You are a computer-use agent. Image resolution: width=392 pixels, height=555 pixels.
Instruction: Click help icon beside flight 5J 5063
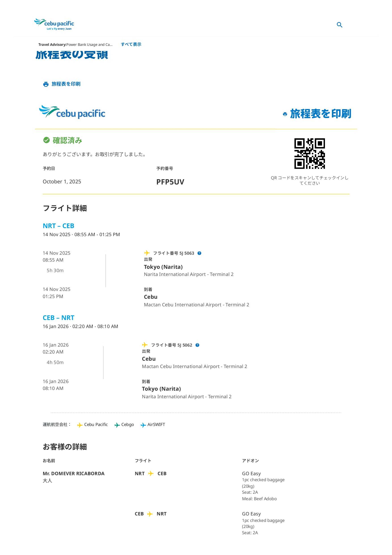(x=199, y=253)
